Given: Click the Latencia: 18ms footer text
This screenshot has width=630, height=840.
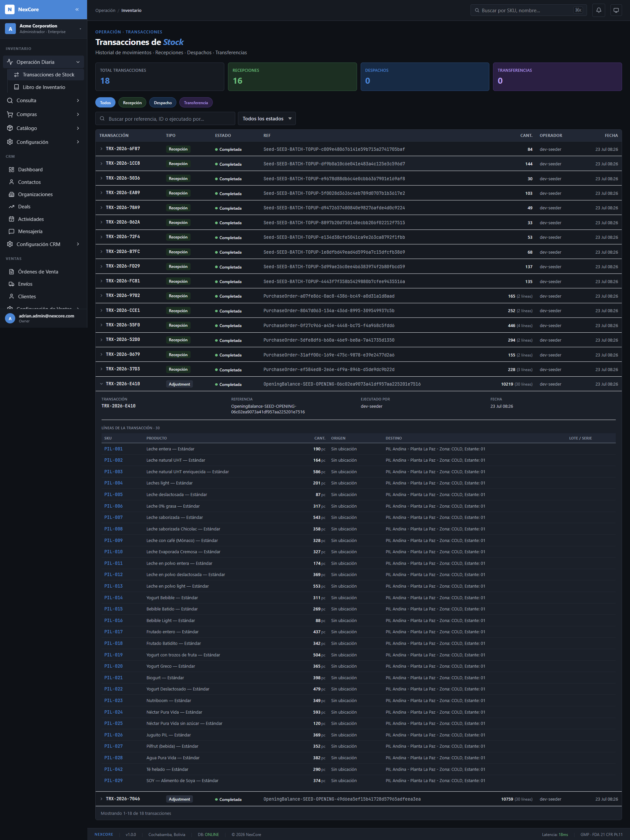Looking at the screenshot, I should pyautogui.click(x=554, y=834).
